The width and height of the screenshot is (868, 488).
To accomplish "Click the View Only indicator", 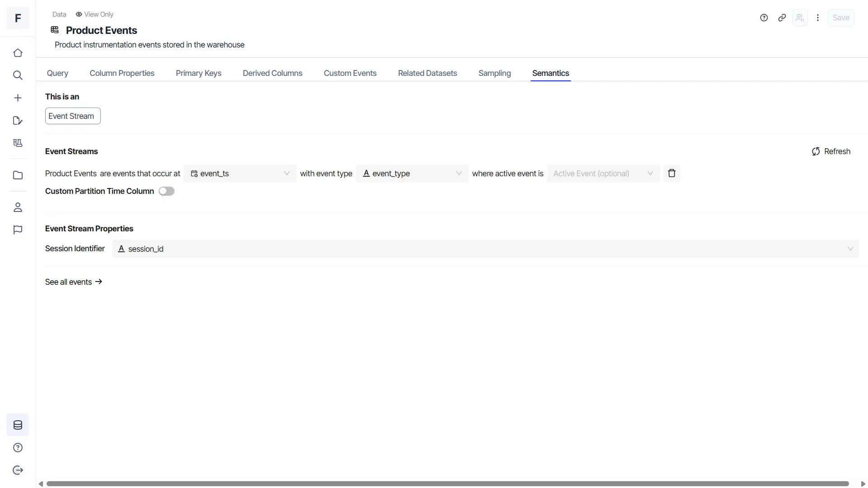I will tap(94, 14).
